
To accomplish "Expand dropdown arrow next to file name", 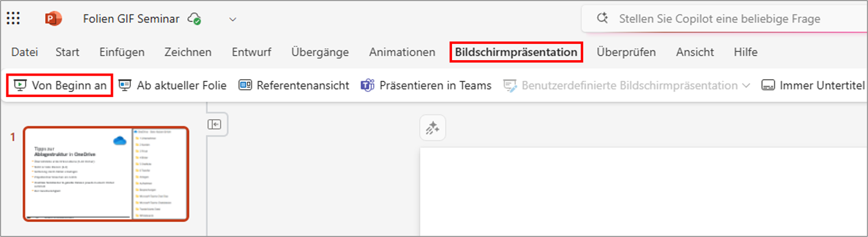I will pyautogui.click(x=233, y=19).
